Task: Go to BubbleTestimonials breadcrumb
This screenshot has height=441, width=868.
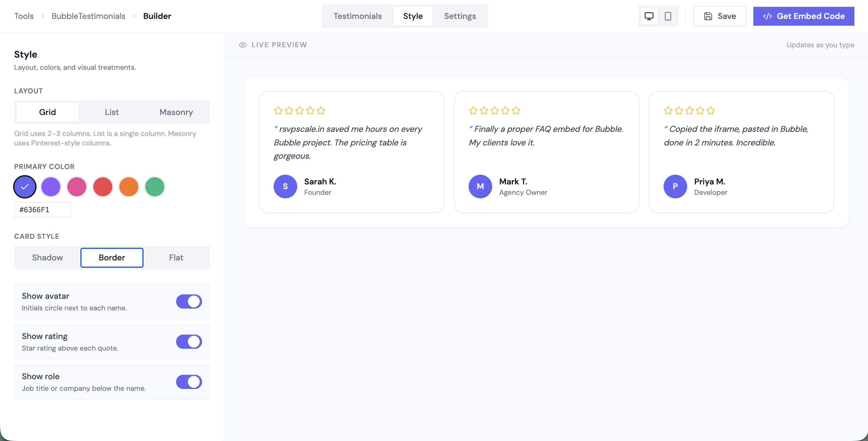Action: click(x=88, y=16)
